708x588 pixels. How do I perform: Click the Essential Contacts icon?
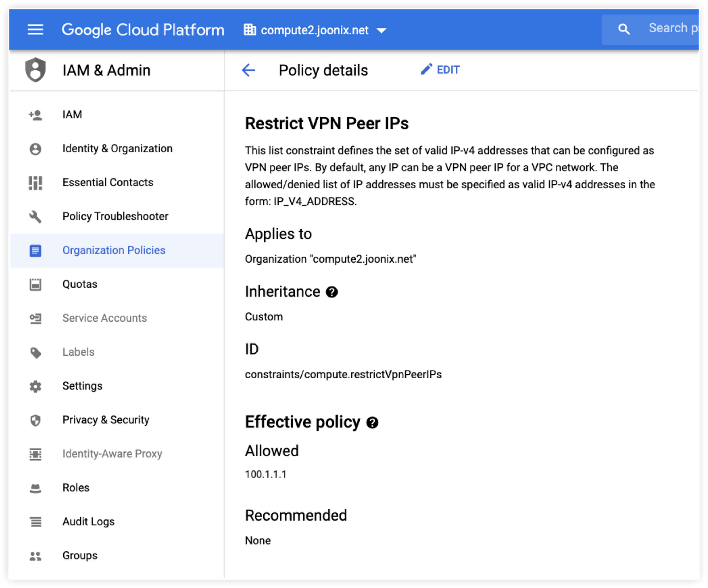point(35,183)
